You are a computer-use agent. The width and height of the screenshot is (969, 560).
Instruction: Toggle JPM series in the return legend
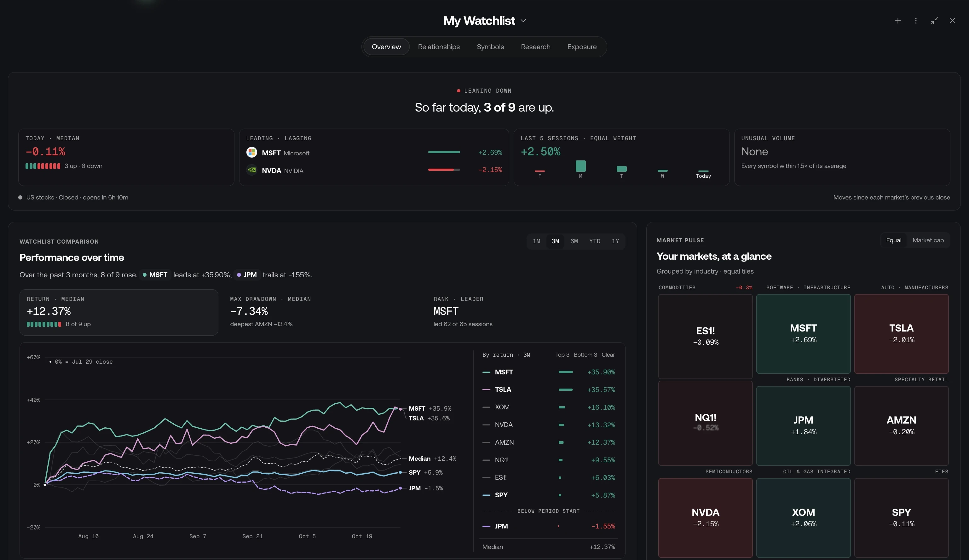click(549, 526)
